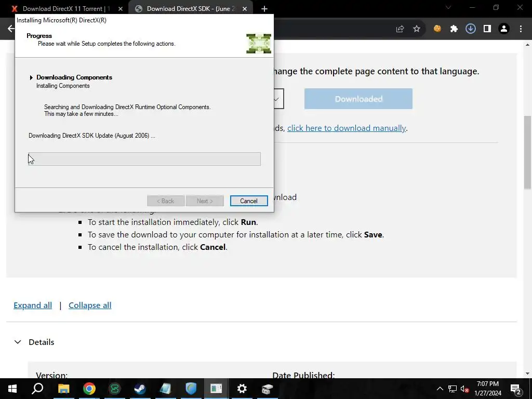The image size is (532, 399).
Task: Click the DirectX setup logo icon
Action: [259, 44]
